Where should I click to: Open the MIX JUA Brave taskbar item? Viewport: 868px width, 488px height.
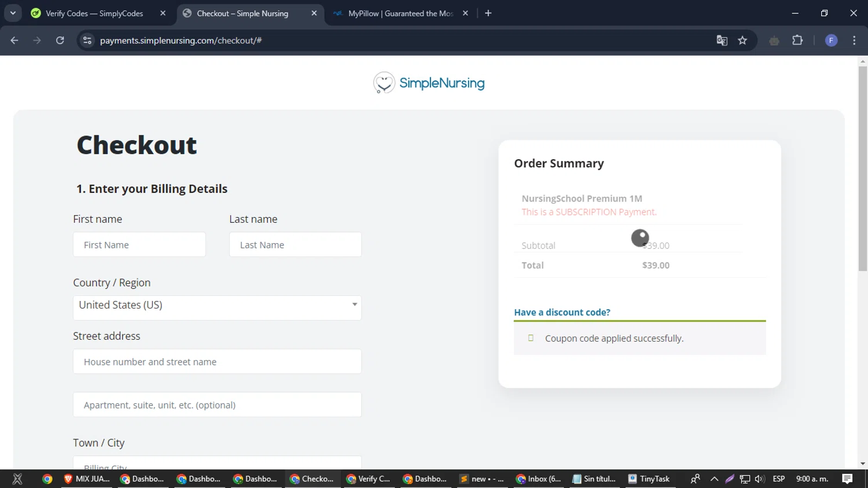tap(87, 479)
